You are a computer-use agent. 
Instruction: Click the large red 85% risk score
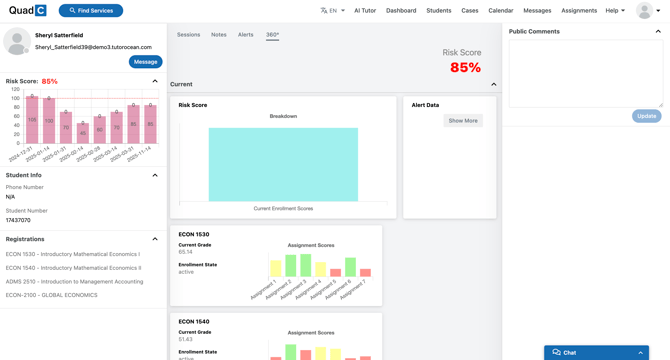[x=465, y=67]
